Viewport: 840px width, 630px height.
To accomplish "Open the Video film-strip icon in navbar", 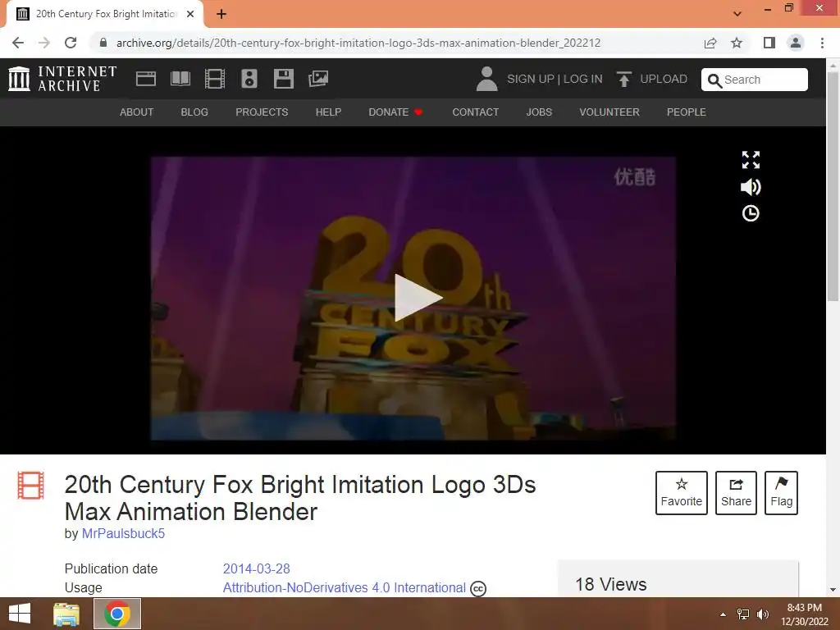I will click(x=215, y=79).
